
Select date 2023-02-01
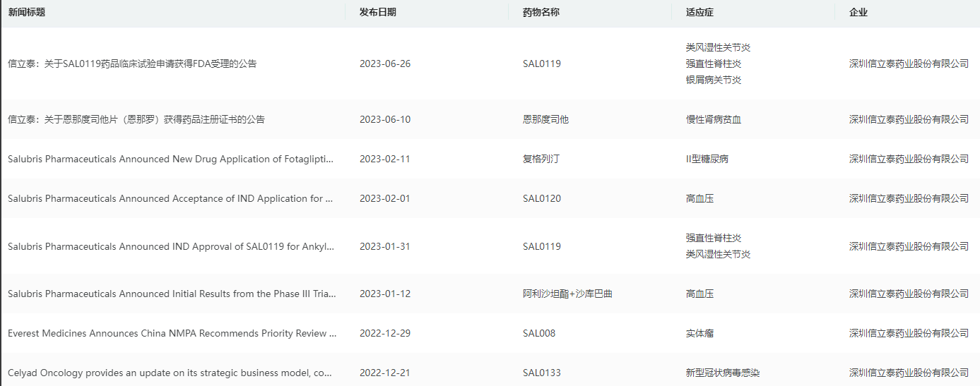point(385,198)
